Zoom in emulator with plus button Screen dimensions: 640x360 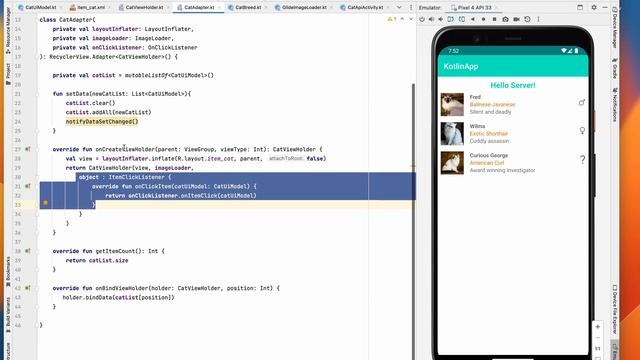(598, 327)
